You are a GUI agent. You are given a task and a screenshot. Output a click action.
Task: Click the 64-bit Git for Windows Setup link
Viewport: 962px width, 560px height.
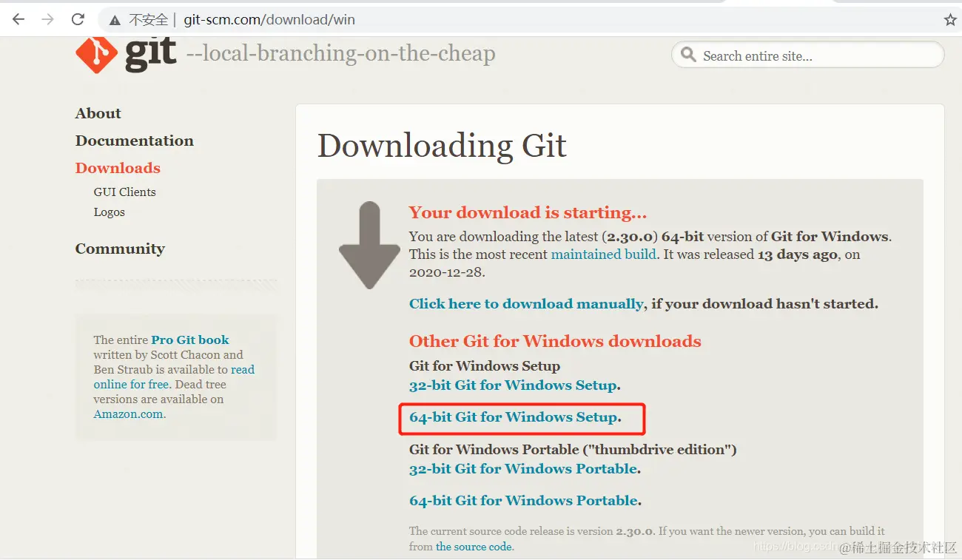[513, 417]
